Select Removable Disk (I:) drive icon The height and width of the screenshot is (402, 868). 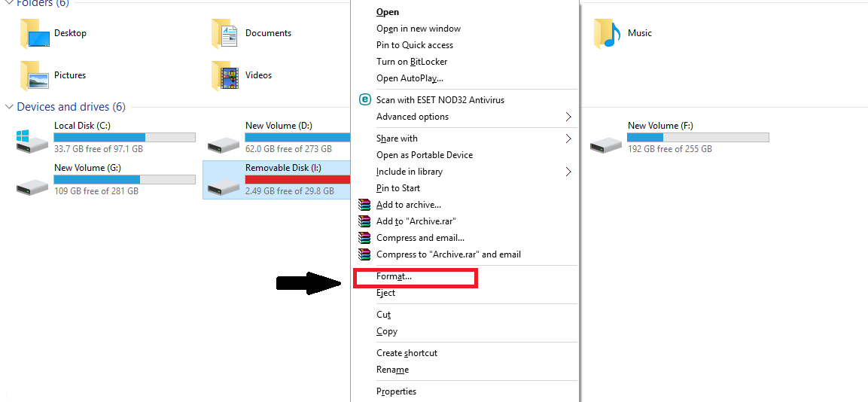coord(223,187)
